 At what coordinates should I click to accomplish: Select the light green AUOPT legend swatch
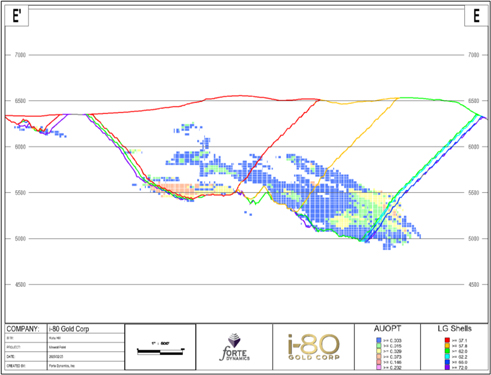tap(378, 346)
